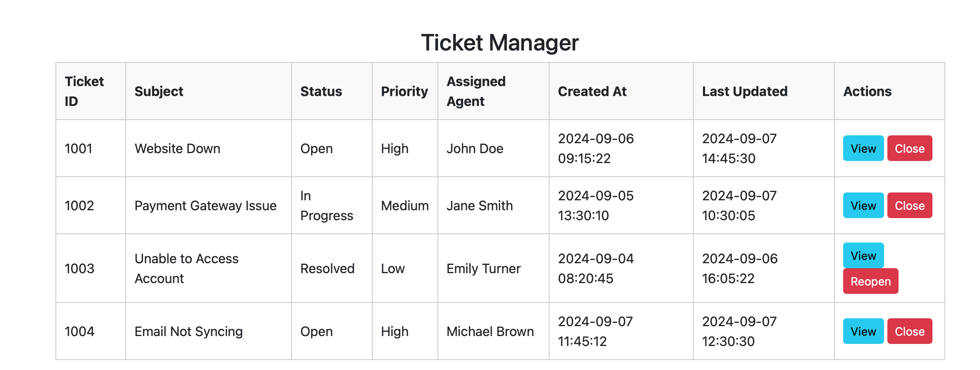980x370 pixels.
Task: Click the Subject column header
Action: point(159,91)
